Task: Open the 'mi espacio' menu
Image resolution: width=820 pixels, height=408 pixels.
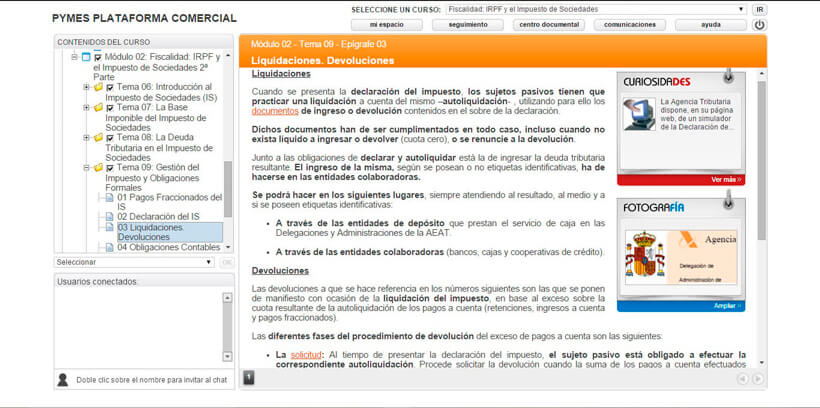Action: tap(386, 25)
